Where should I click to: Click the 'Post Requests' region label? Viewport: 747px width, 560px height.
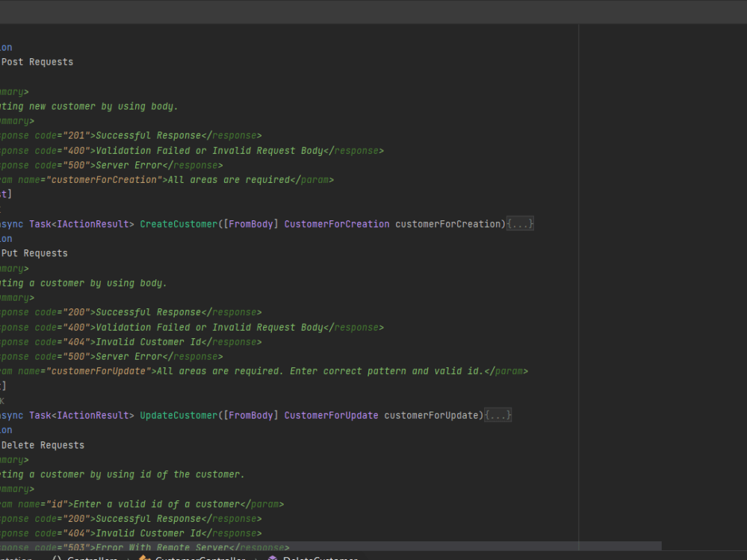(37, 62)
